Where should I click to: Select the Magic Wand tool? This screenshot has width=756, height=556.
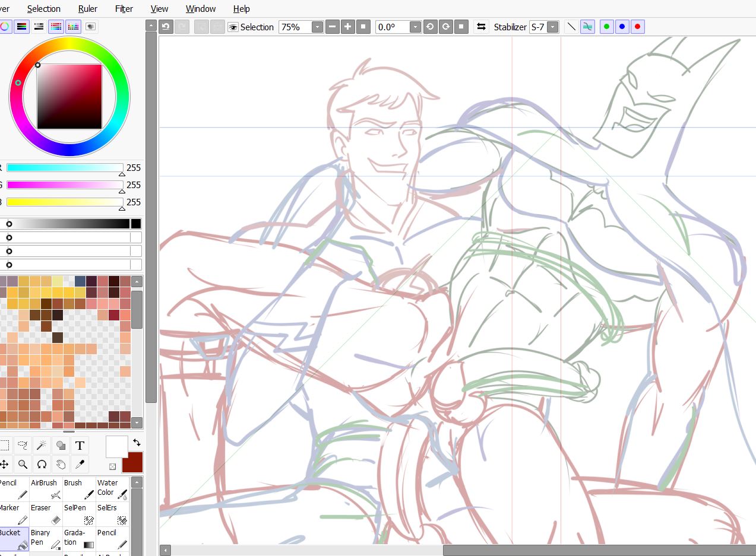[x=42, y=445]
